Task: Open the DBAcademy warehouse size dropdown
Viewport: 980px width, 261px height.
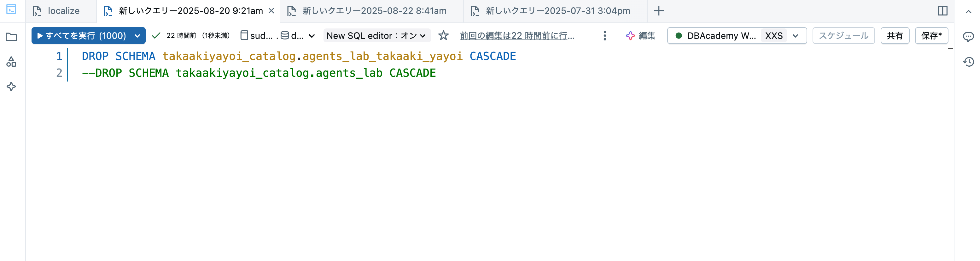Action: pyautogui.click(x=796, y=35)
